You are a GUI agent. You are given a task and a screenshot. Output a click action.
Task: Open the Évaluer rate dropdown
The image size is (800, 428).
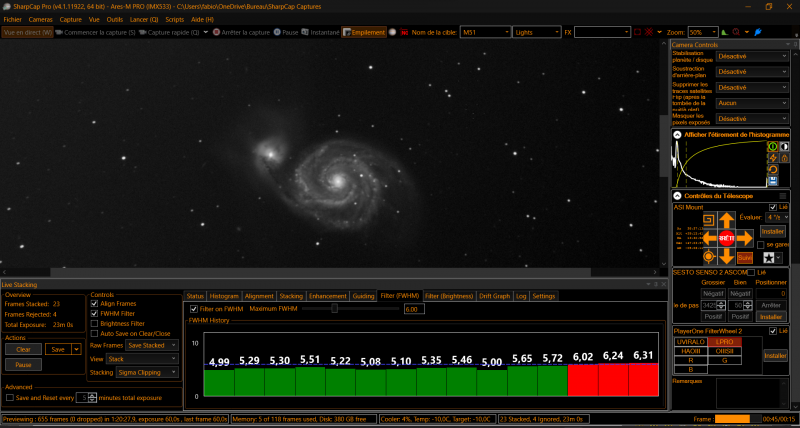777,217
